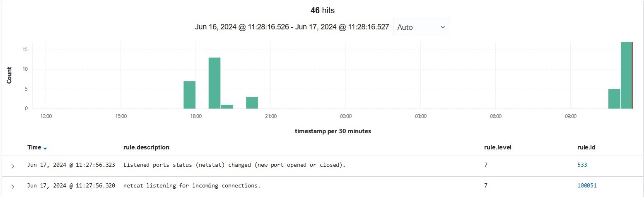Click the 5-count bar after 09:00
Image resolution: width=644 pixels, height=197 pixels.
[614, 98]
